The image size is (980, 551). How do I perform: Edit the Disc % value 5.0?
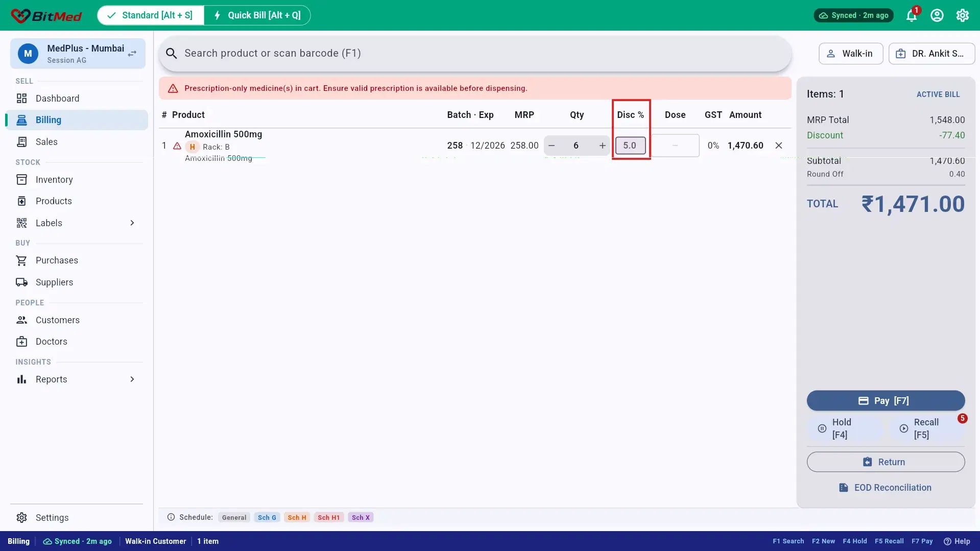pyautogui.click(x=630, y=146)
